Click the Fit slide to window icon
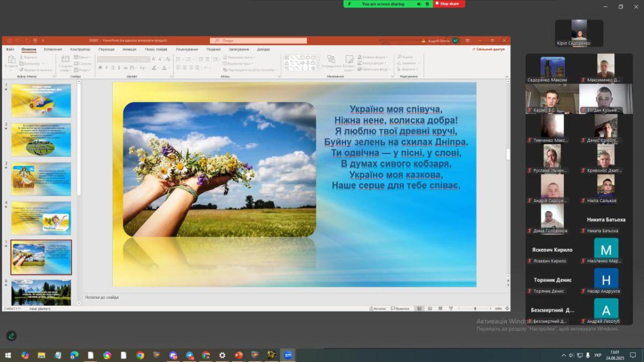The image size is (644, 362). coord(506,309)
